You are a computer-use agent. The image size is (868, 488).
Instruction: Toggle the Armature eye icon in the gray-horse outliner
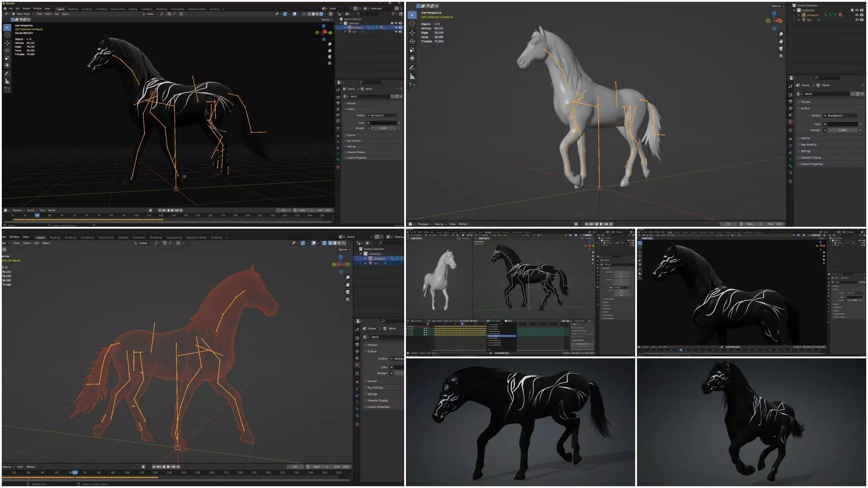(856, 15)
